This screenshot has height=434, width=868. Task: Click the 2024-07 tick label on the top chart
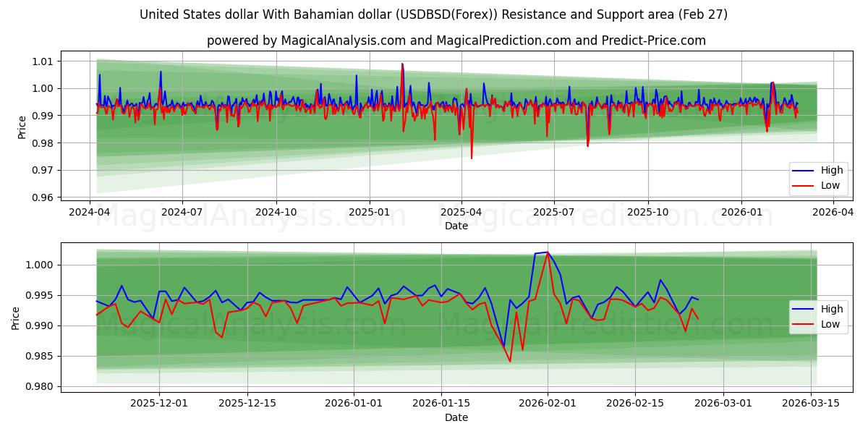click(182, 212)
